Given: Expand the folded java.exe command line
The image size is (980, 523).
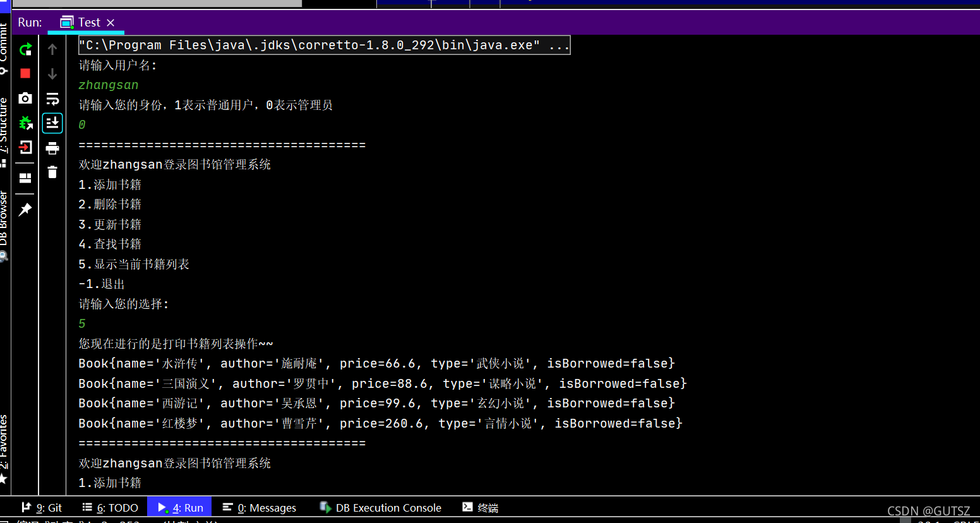Looking at the screenshot, I should click(x=325, y=45).
